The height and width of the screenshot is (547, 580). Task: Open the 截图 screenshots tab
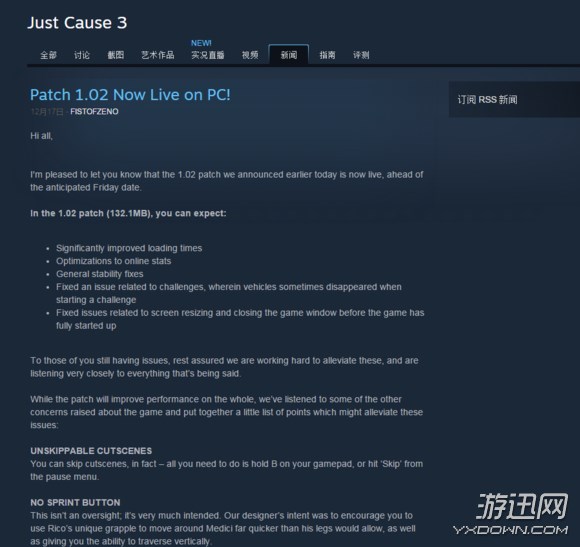pyautogui.click(x=116, y=55)
